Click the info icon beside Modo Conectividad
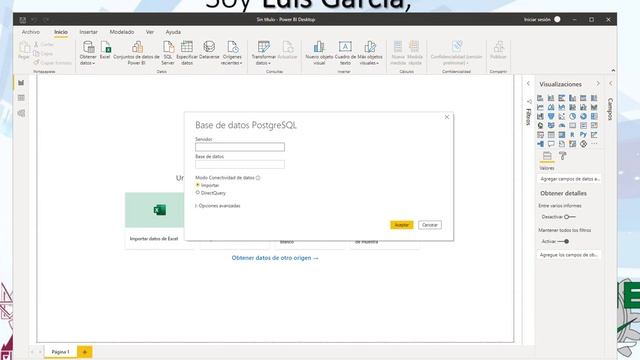Viewport: 640px width, 360px height. pos(258,178)
